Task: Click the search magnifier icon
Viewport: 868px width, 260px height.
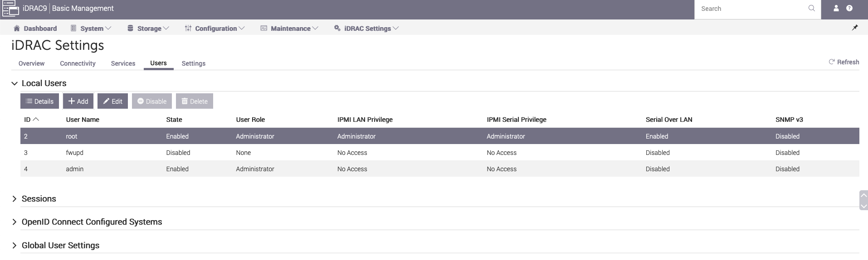Action: tap(811, 9)
